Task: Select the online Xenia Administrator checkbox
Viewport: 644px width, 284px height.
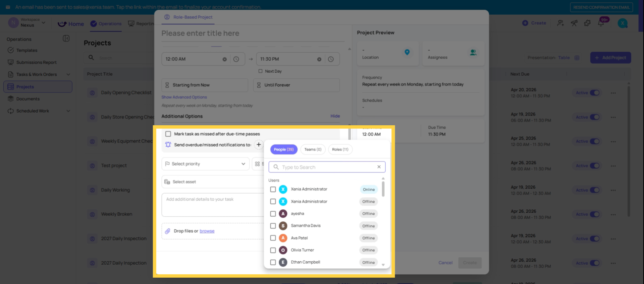Action: coord(273,189)
